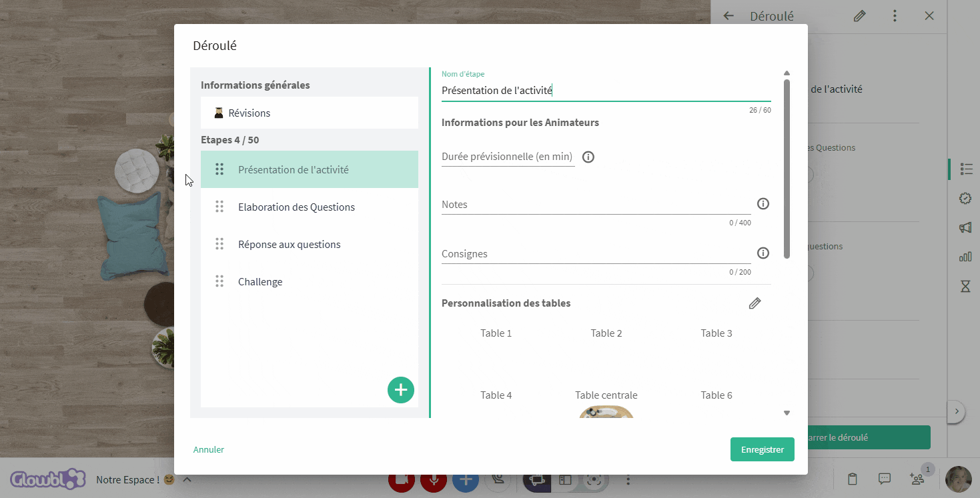This screenshot has height=498, width=980.
Task: Expand the Notre Espace menu chevron
Action: 187,479
